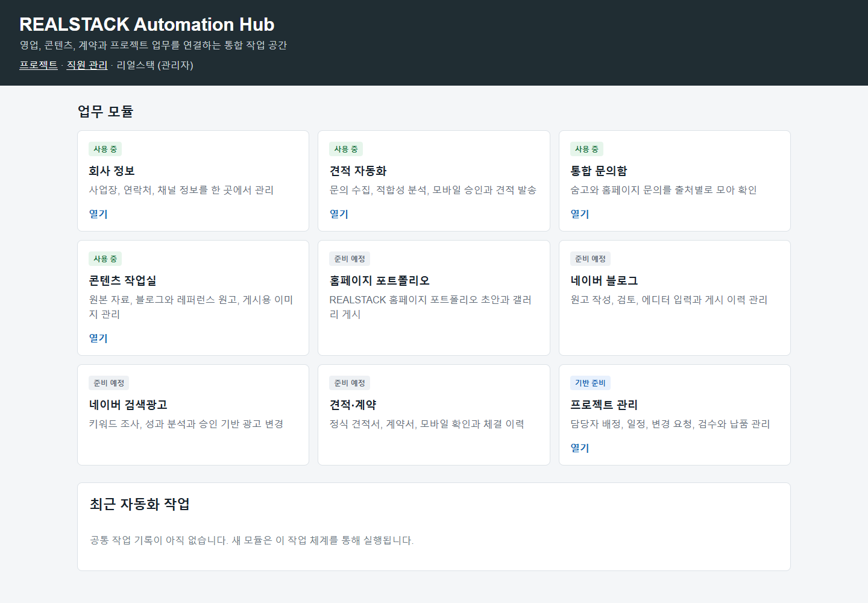Viewport: 868px width, 603px height.
Task: Select the 견적·계약 card title
Action: coord(353,405)
